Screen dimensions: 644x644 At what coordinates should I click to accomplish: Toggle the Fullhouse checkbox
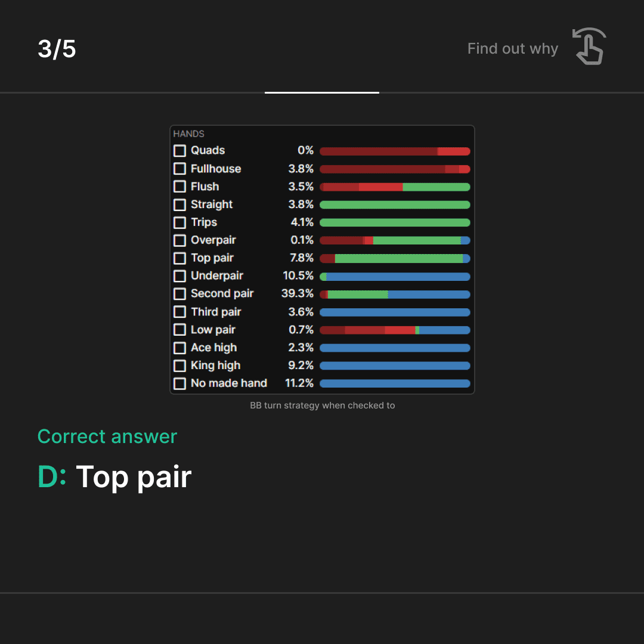[179, 169]
